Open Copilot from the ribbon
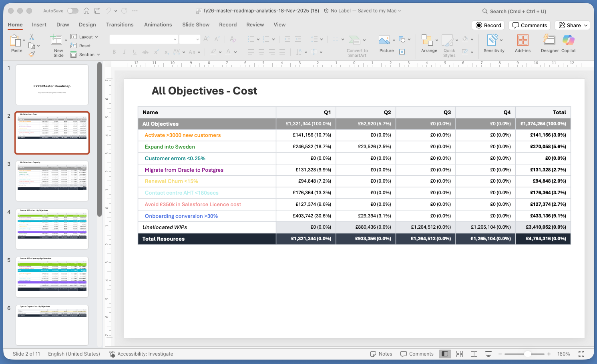 click(x=568, y=44)
